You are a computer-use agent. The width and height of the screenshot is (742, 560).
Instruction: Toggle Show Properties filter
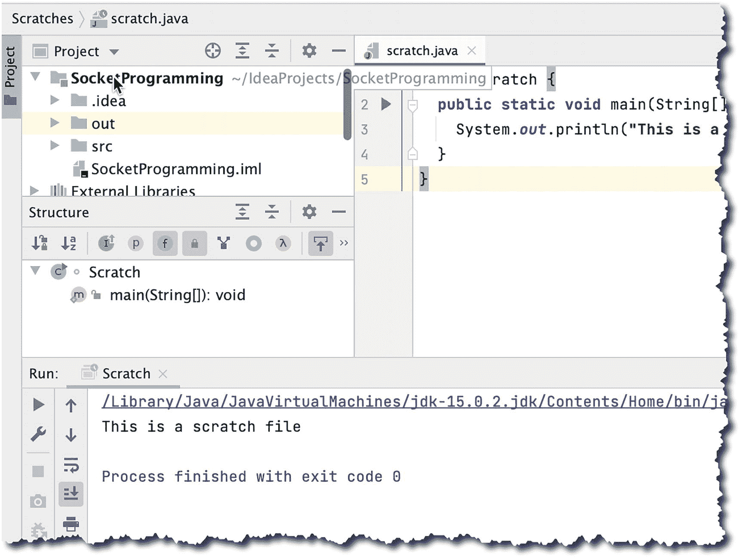coord(135,243)
